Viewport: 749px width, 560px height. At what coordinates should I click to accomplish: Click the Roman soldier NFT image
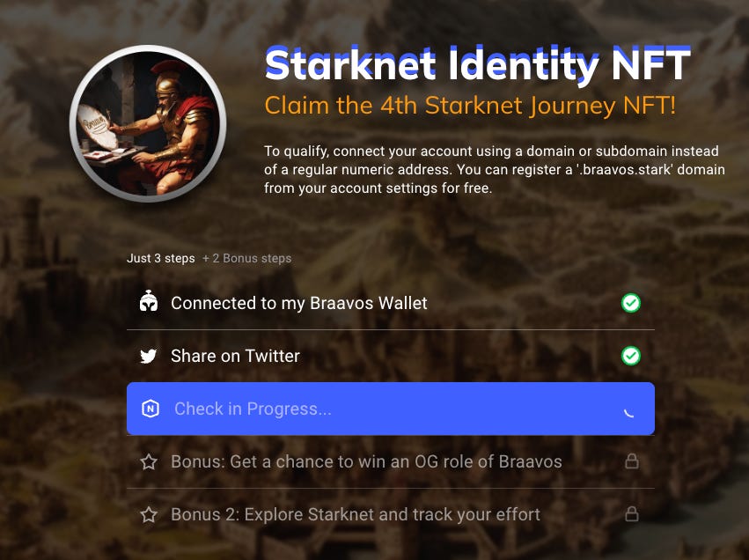point(148,124)
